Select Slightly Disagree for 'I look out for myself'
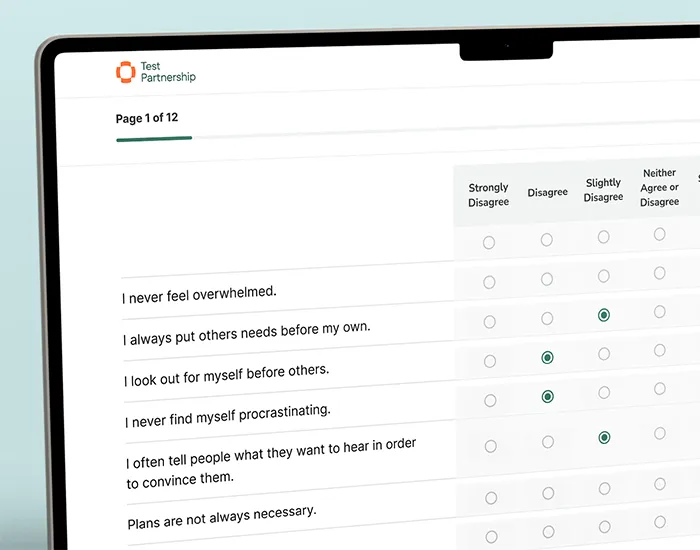The height and width of the screenshot is (550, 700). point(604,354)
